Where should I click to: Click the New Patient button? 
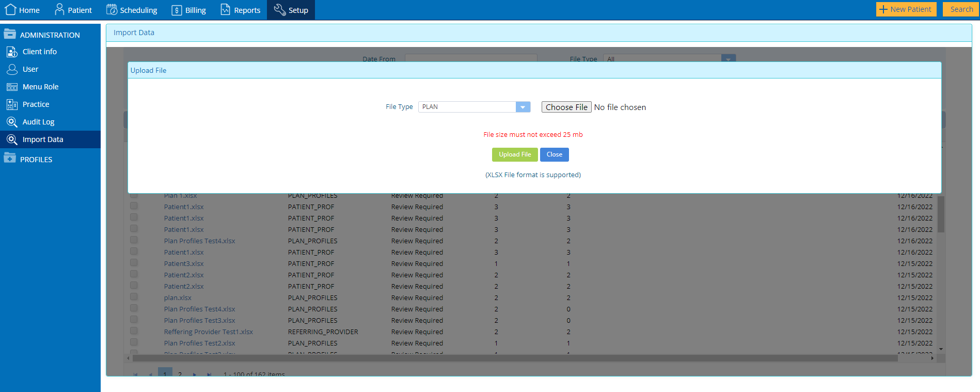pyautogui.click(x=906, y=9)
